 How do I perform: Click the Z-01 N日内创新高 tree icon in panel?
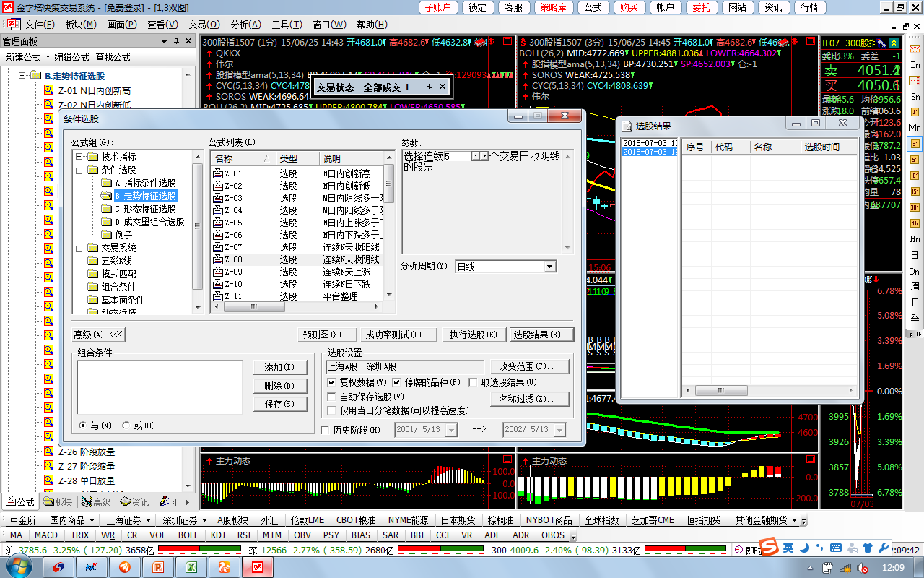48,90
